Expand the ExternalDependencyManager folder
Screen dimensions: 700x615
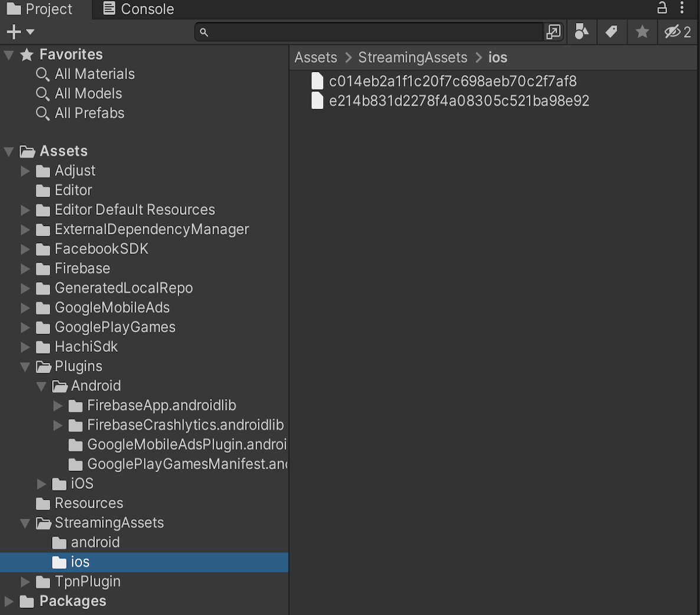tap(25, 230)
